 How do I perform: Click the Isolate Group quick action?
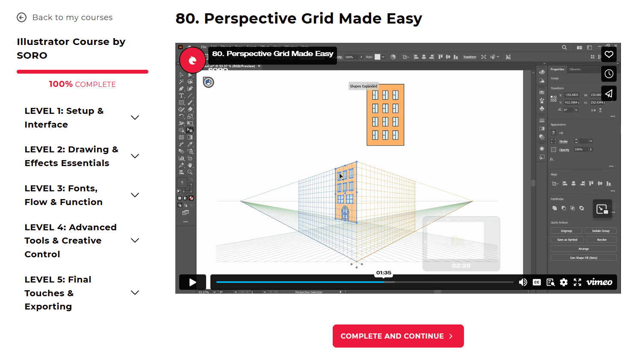pyautogui.click(x=601, y=231)
